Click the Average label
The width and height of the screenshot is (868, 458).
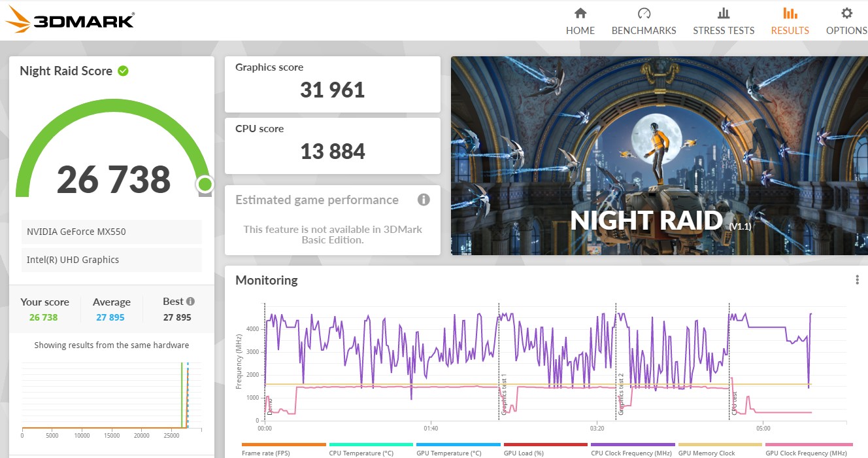(112, 302)
